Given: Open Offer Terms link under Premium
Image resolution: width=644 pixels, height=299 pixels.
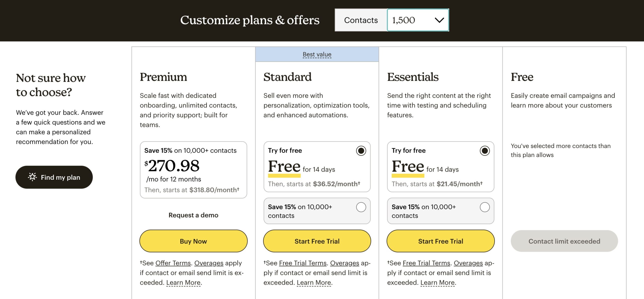Looking at the screenshot, I should (x=173, y=263).
